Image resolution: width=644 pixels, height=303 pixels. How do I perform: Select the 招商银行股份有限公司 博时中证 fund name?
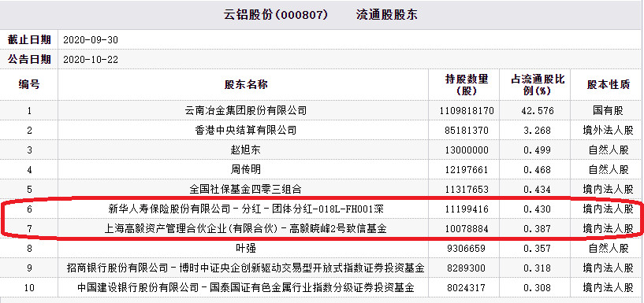click(x=246, y=268)
